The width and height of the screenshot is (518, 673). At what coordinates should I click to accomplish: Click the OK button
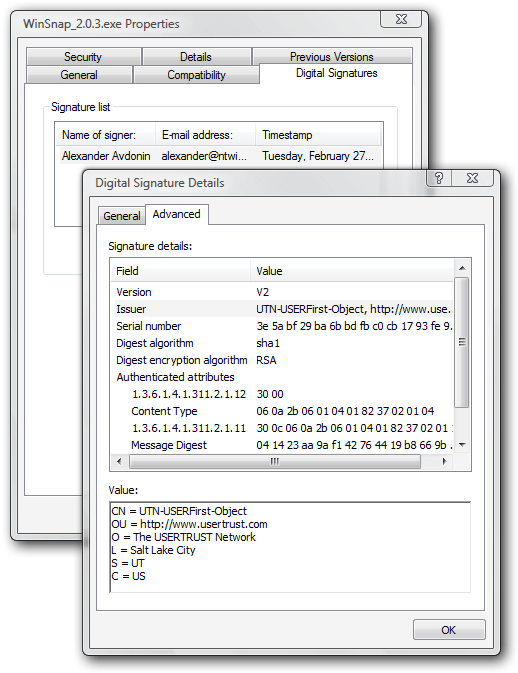pos(449,630)
